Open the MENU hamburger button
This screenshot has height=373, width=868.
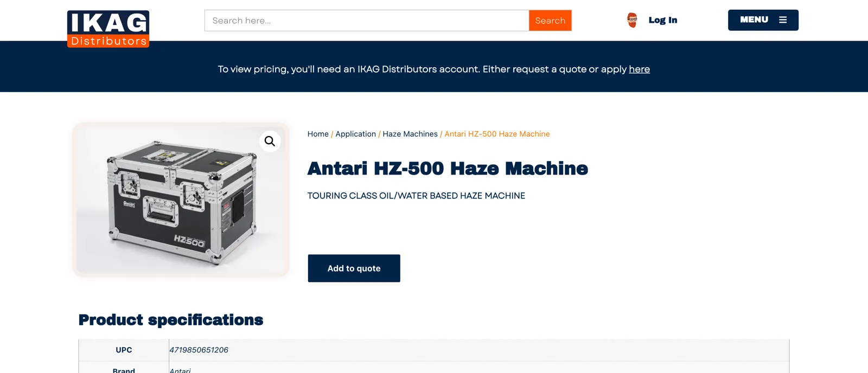(763, 20)
